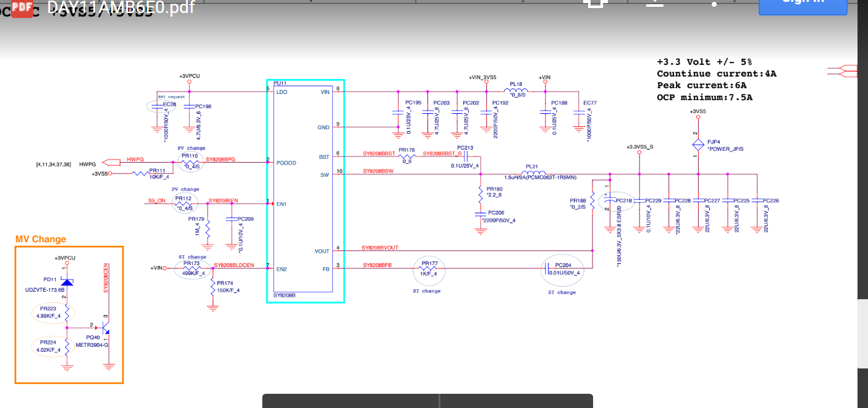Click the SY8208BEN net label
The height and width of the screenshot is (408, 868).
(224, 201)
